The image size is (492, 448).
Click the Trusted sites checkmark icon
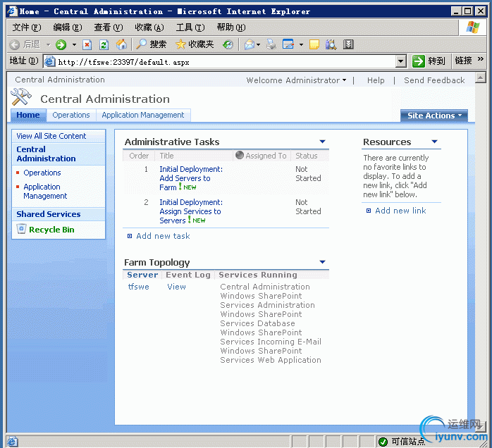tap(383, 442)
